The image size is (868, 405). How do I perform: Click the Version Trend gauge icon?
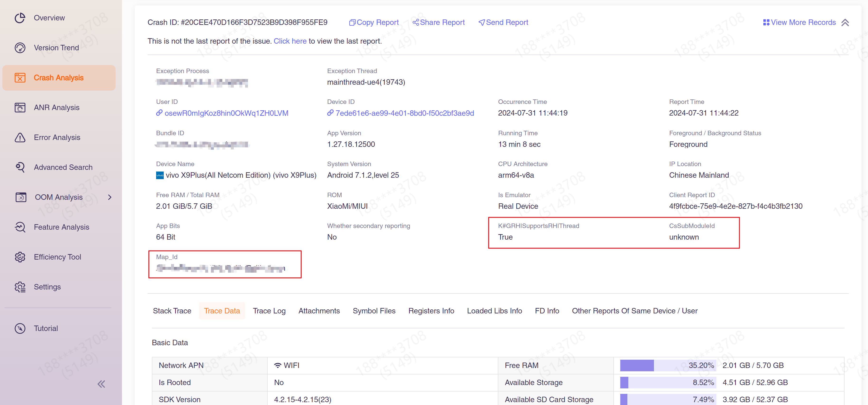(20, 48)
